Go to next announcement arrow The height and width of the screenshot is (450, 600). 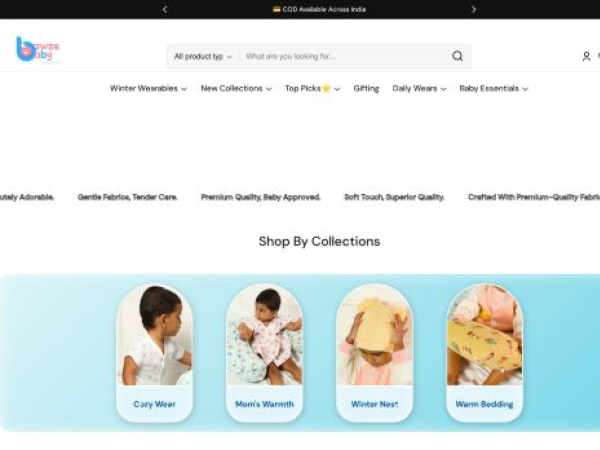click(x=473, y=9)
